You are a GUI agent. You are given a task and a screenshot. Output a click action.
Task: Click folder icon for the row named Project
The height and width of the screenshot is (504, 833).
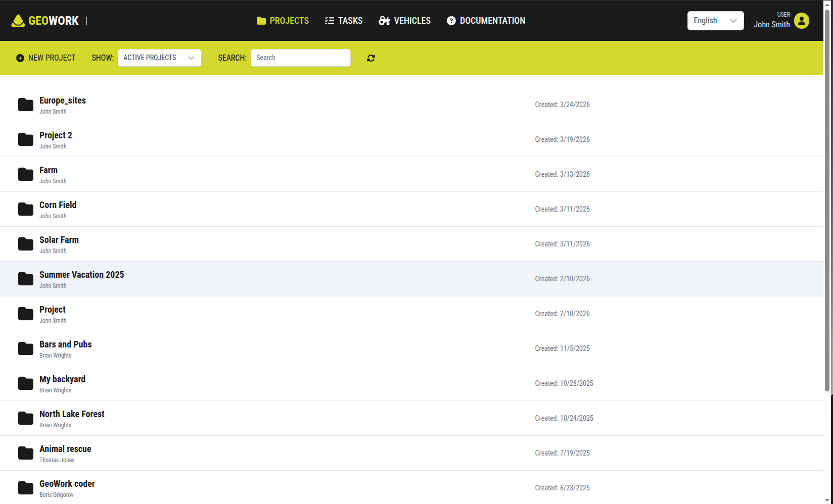(26, 314)
